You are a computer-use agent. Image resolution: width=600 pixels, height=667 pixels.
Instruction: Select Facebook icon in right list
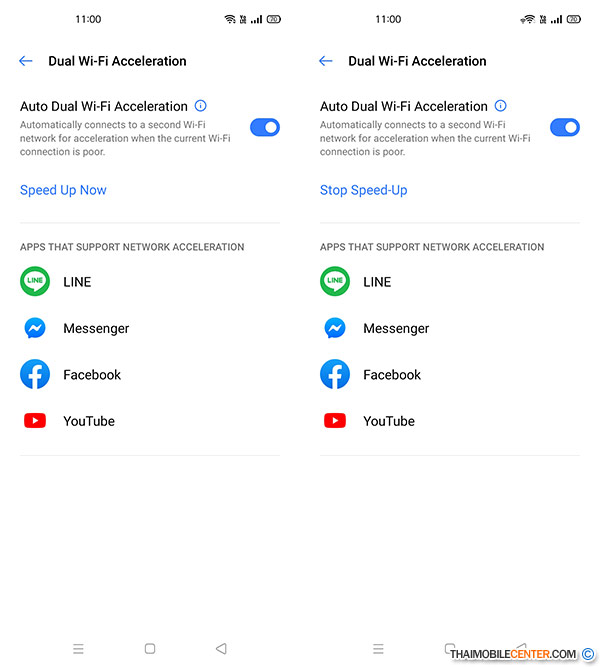335,374
